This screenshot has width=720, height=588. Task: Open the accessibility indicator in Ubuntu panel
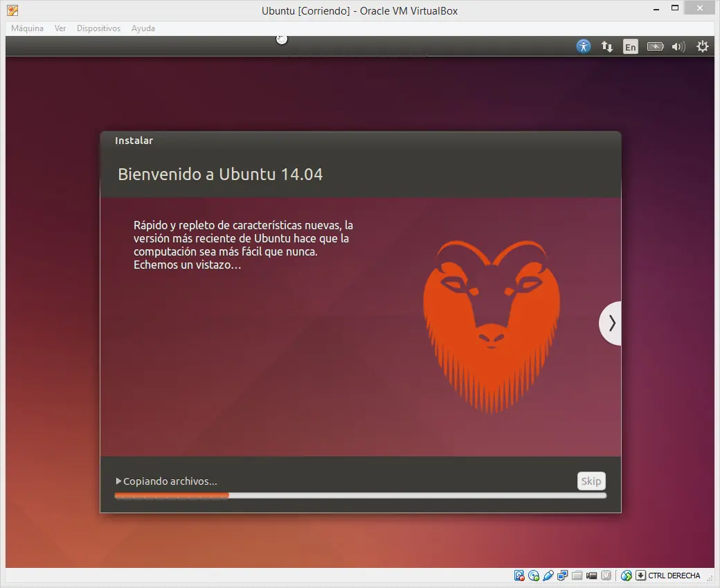[x=583, y=46]
